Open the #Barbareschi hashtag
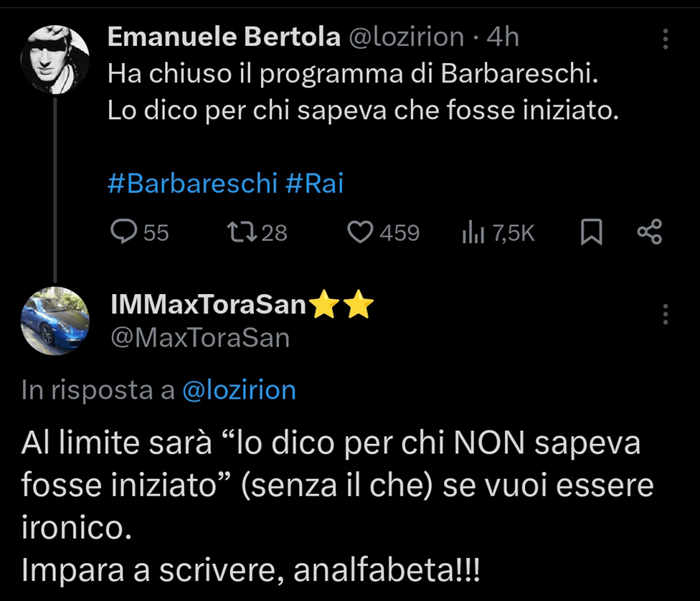Image resolution: width=700 pixels, height=601 pixels. (192, 184)
